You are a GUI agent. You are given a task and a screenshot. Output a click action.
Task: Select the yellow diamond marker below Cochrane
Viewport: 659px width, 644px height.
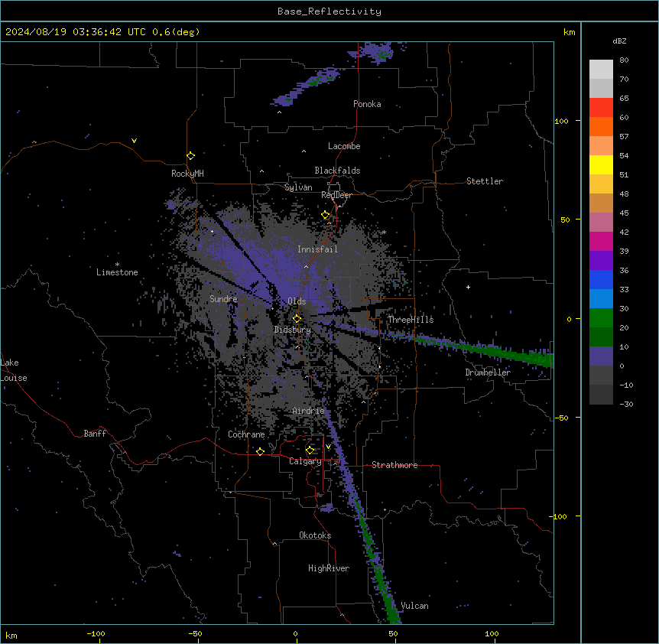pos(260,451)
